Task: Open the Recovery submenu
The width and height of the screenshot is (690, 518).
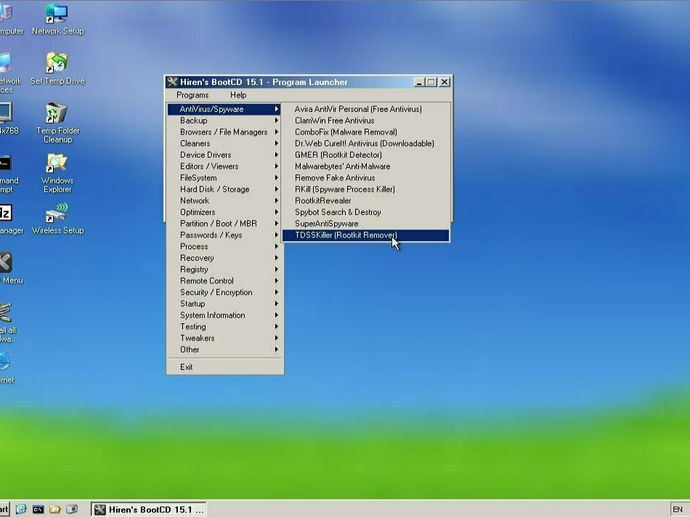Action: pyautogui.click(x=224, y=258)
